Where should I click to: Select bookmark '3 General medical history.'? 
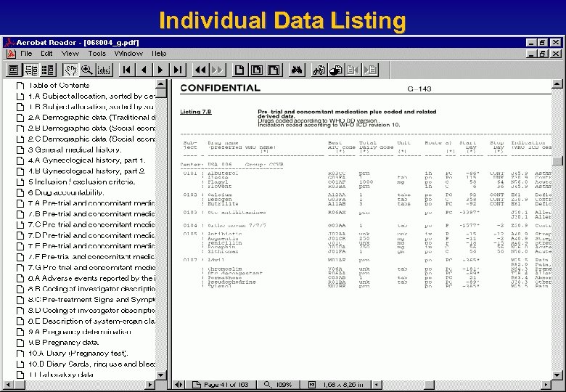[x=75, y=150]
